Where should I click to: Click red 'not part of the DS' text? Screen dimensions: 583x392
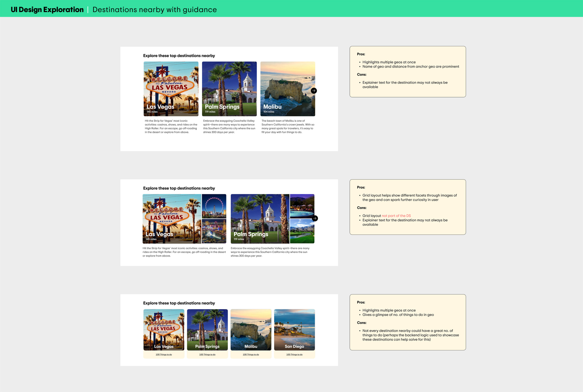pyautogui.click(x=396, y=216)
